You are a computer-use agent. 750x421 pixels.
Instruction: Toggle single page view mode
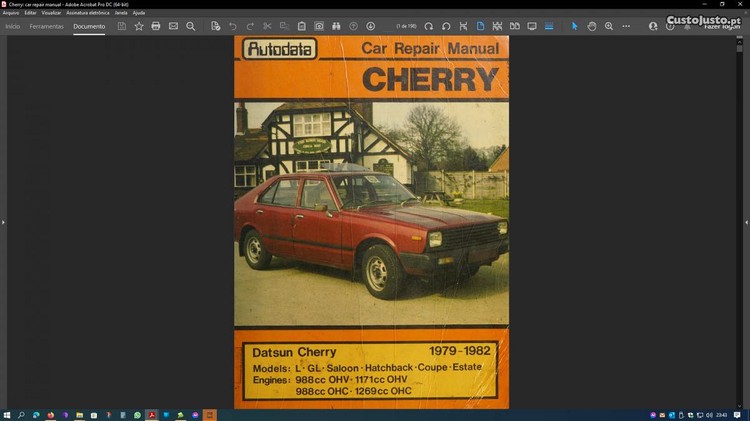pos(480,26)
